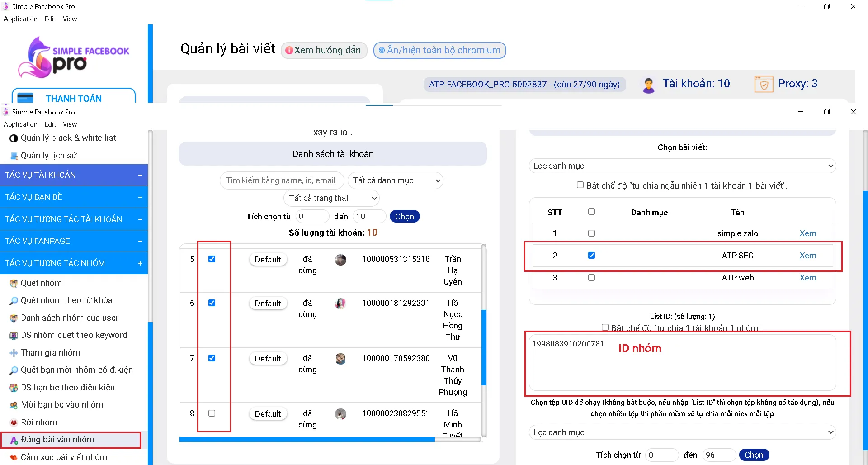The image size is (868, 465).
Task: Select account row 8 checkbox
Action: click(x=212, y=413)
